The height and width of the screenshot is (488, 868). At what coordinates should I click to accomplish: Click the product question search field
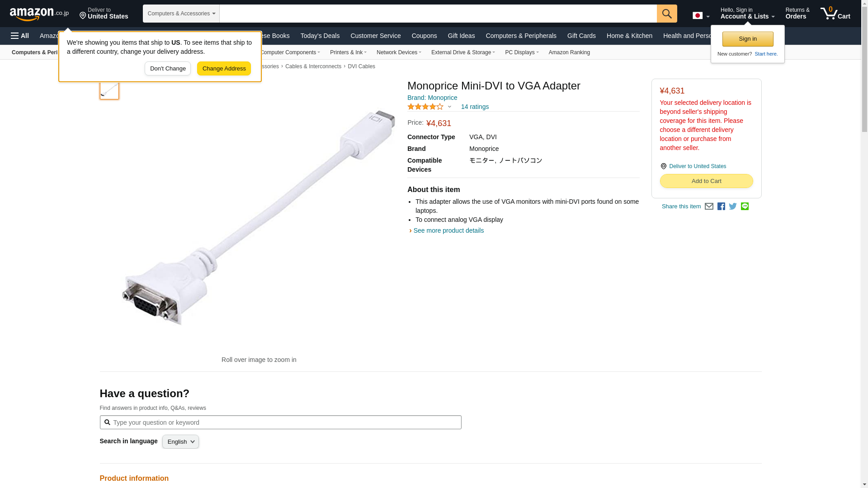tap(285, 422)
